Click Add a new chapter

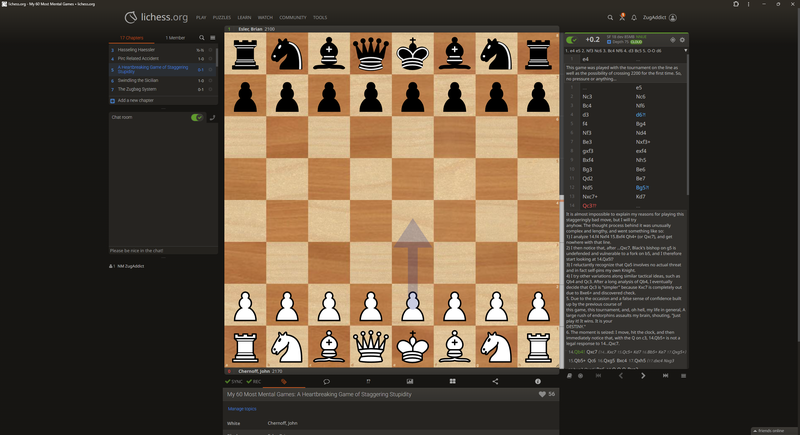[x=163, y=100]
